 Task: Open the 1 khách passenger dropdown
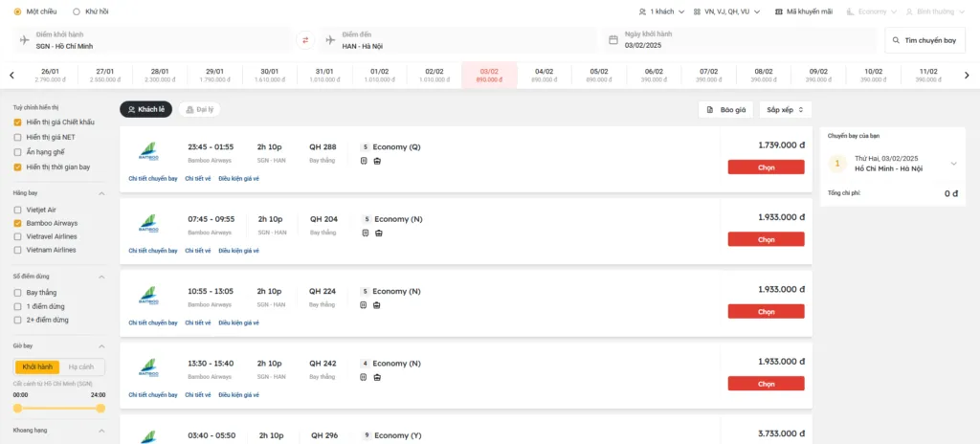pyautogui.click(x=661, y=11)
